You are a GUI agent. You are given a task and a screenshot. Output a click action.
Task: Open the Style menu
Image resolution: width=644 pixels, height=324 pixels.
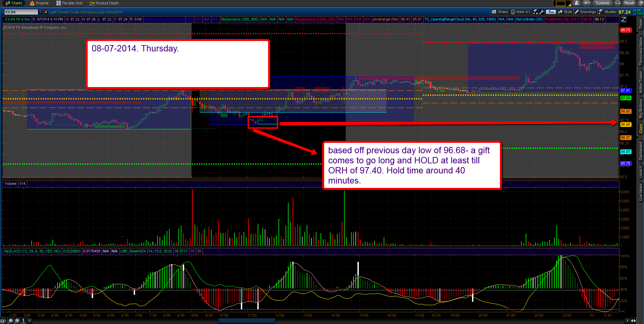click(x=565, y=12)
